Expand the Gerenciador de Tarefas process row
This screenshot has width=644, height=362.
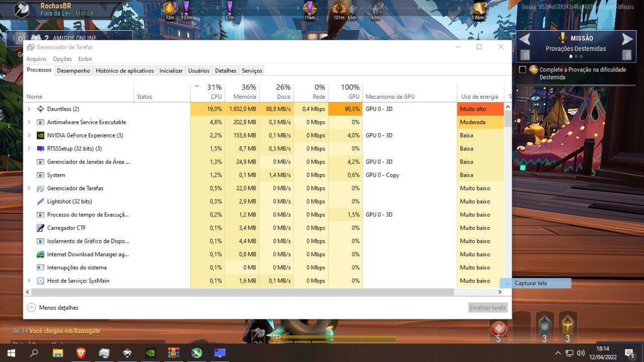[29, 188]
